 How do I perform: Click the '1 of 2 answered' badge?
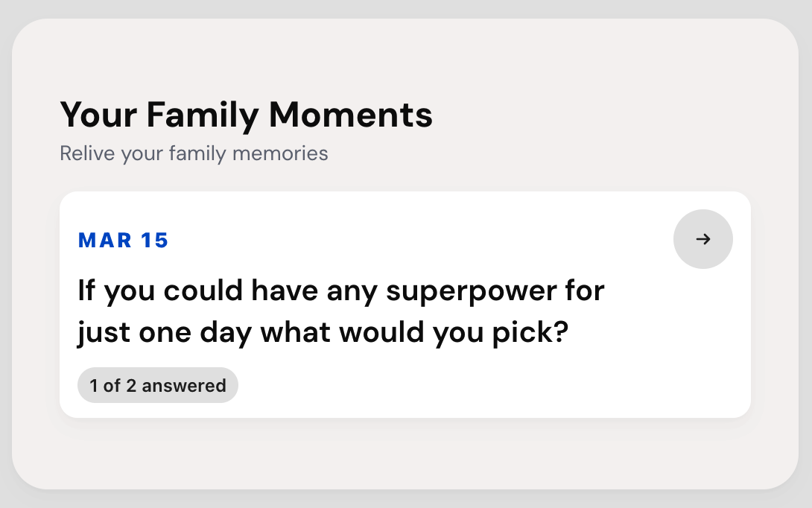[158, 385]
